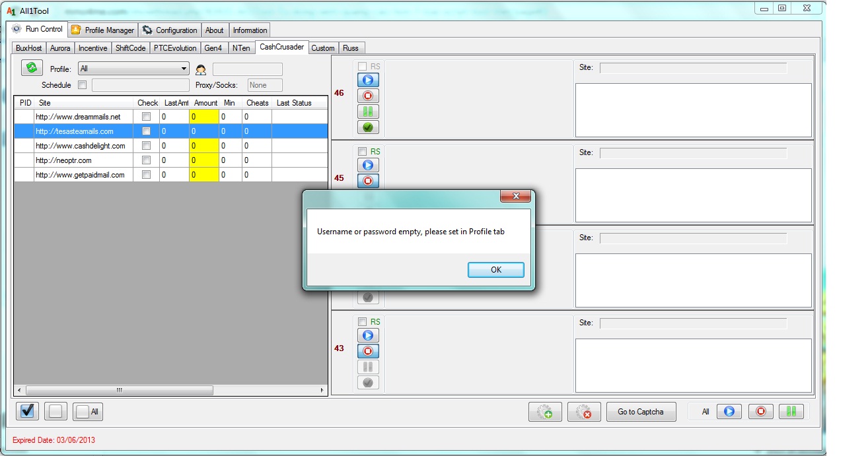Toggle the RS checkbox in process 43

click(362, 322)
